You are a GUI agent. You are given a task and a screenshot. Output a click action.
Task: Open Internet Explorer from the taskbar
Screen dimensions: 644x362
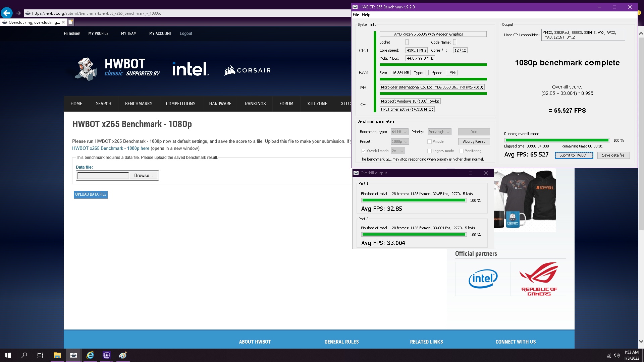90,355
